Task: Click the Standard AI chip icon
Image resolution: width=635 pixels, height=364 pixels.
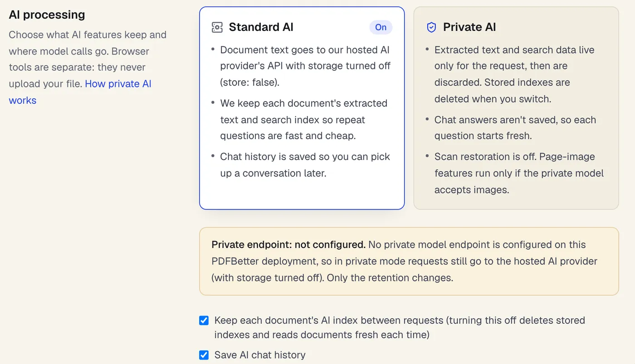Action: [217, 27]
